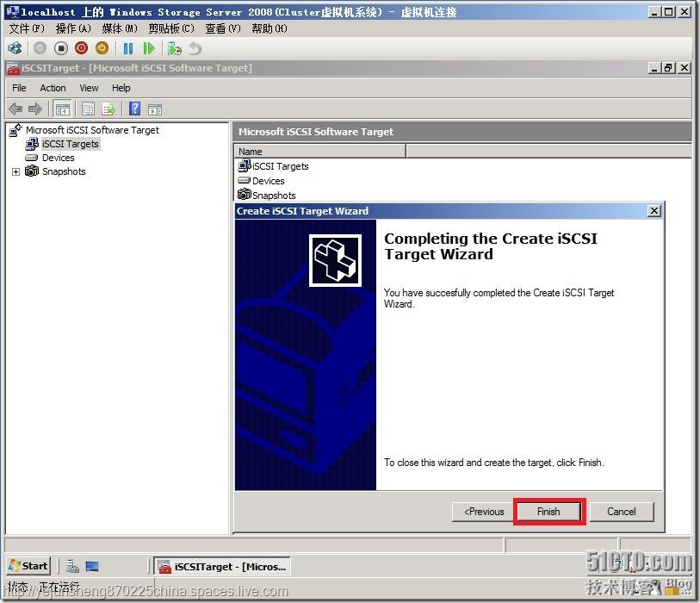The width and height of the screenshot is (700, 603).
Task: Click the Revert undo arrow icon
Action: pos(195,48)
